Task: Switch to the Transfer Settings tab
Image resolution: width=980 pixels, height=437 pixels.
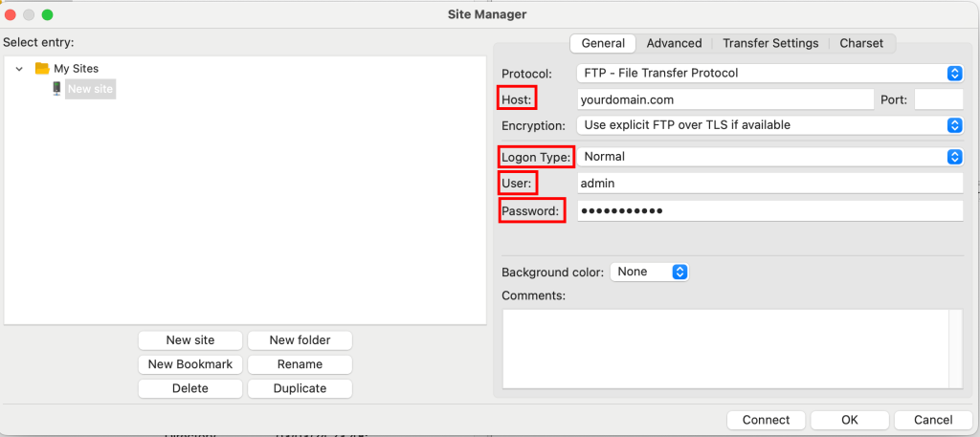Action: click(x=770, y=43)
